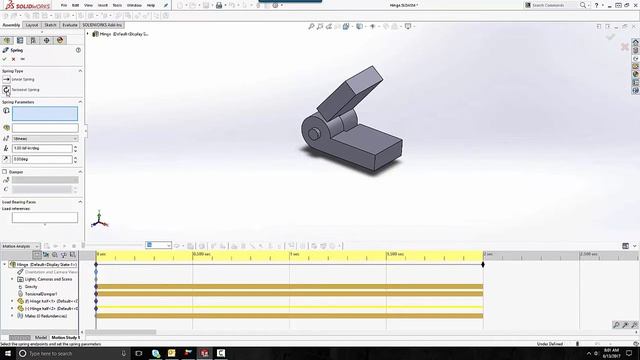Open the DimXpertManager tab icon
The height and width of the screenshot is (360, 640).
pos(47,40)
